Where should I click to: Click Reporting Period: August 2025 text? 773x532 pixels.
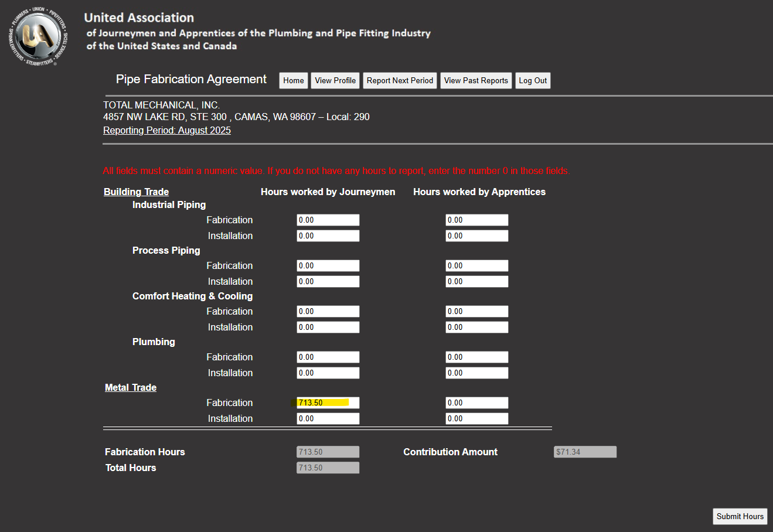[167, 131]
